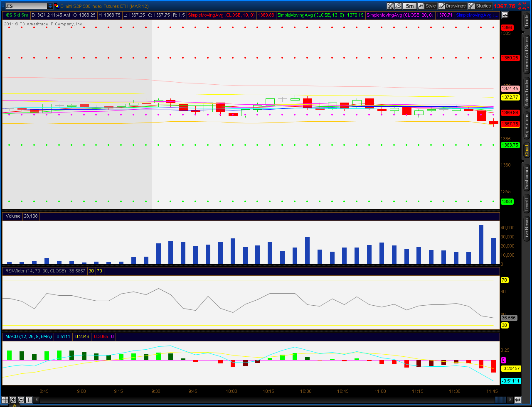This screenshot has width=532, height=407.
Task: Click the tallest volume bar near 11:40
Action: [x=481, y=245]
